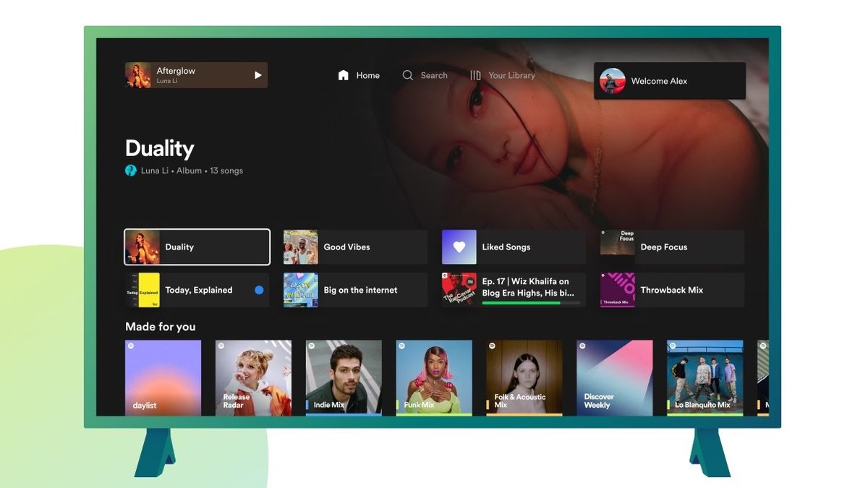
Task: Click blue new-episode dot on Today, Explained
Action: click(x=259, y=290)
